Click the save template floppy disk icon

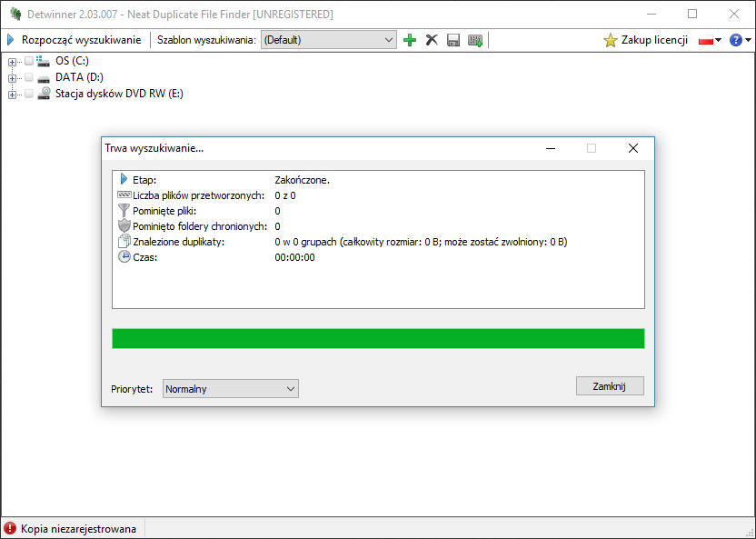pyautogui.click(x=453, y=40)
